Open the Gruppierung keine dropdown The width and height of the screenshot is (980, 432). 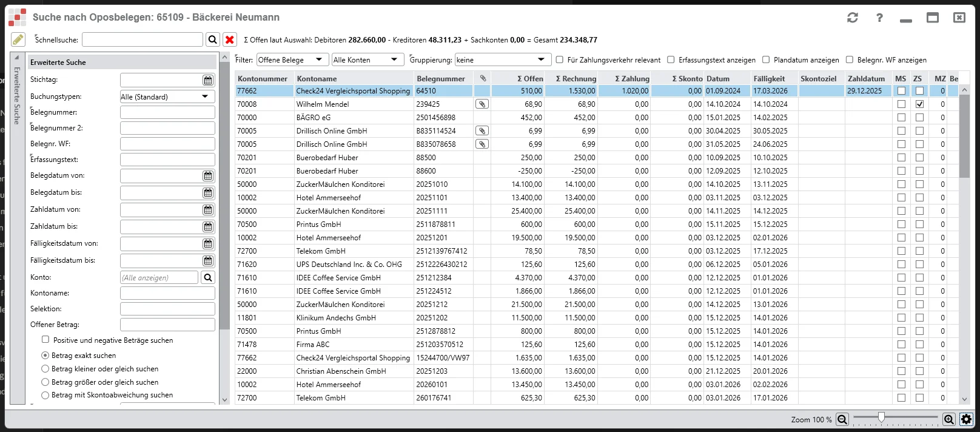[503, 59]
